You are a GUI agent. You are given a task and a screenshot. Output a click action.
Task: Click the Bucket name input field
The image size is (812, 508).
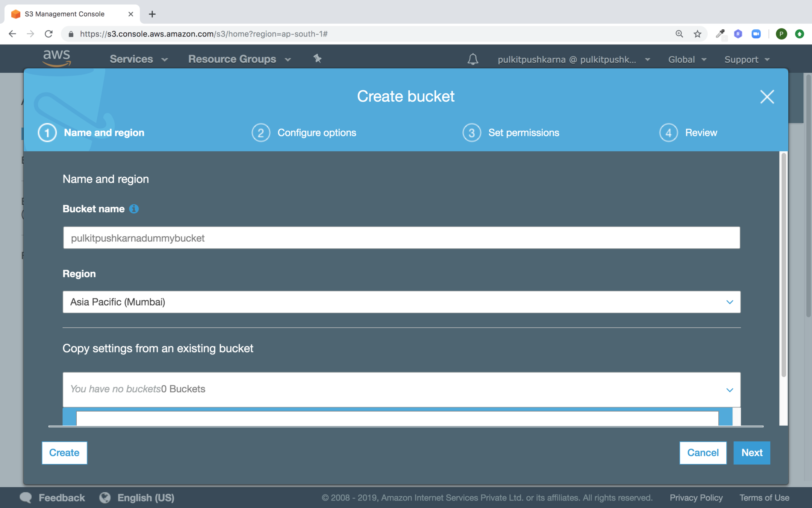point(401,238)
